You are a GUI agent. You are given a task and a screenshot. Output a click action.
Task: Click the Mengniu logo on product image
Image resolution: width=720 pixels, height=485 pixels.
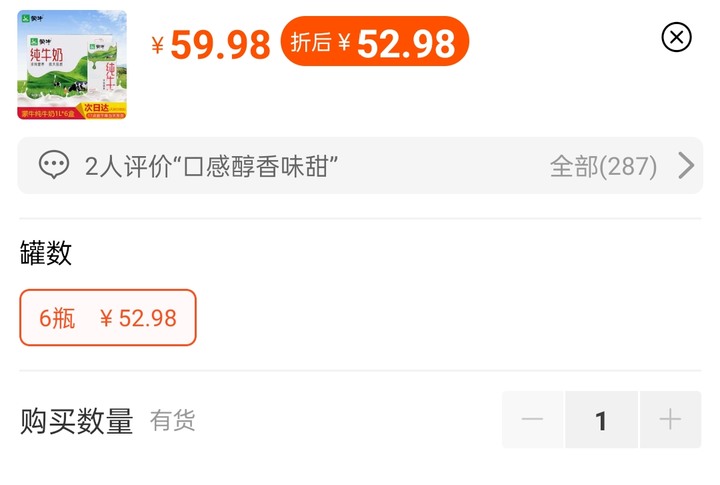pyautogui.click(x=32, y=18)
